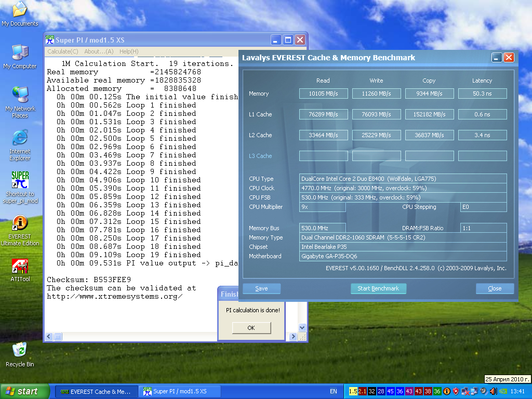This screenshot has width=532, height=399.
Task: Click the EN language indicator on taskbar
Action: pos(334,391)
